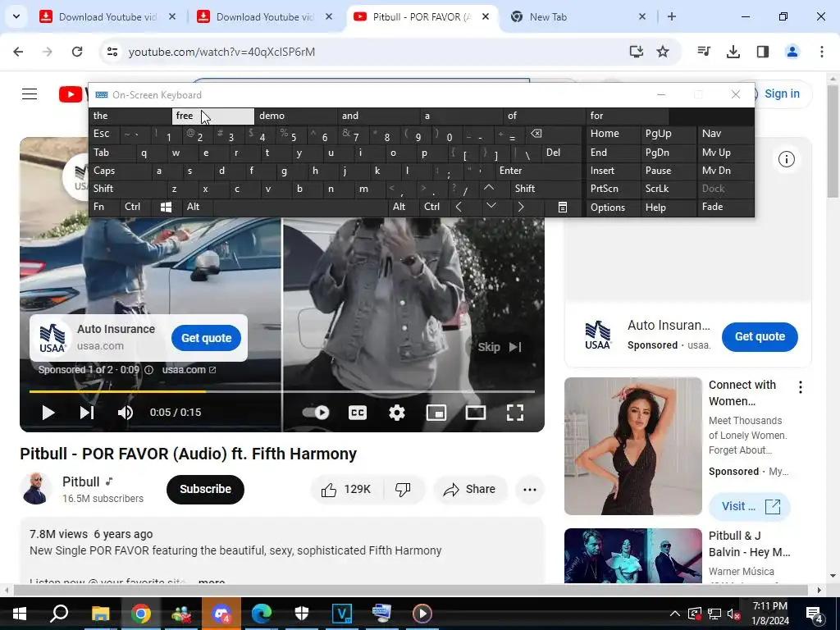The height and width of the screenshot is (630, 840).
Task: Click Windows logo key on On-Screen Keyboard
Action: (166, 207)
